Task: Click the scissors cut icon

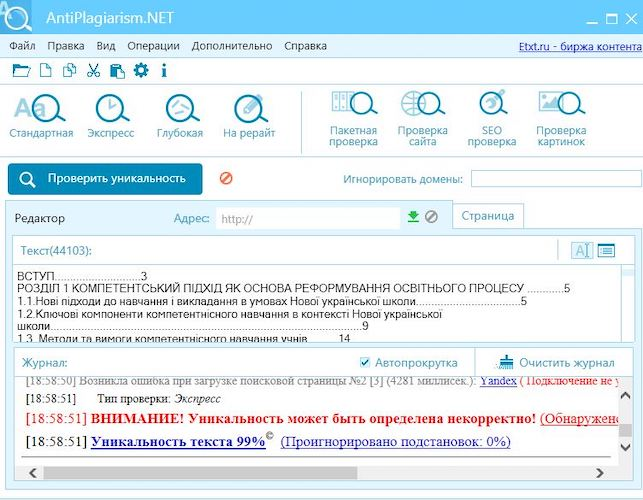Action: (93, 71)
